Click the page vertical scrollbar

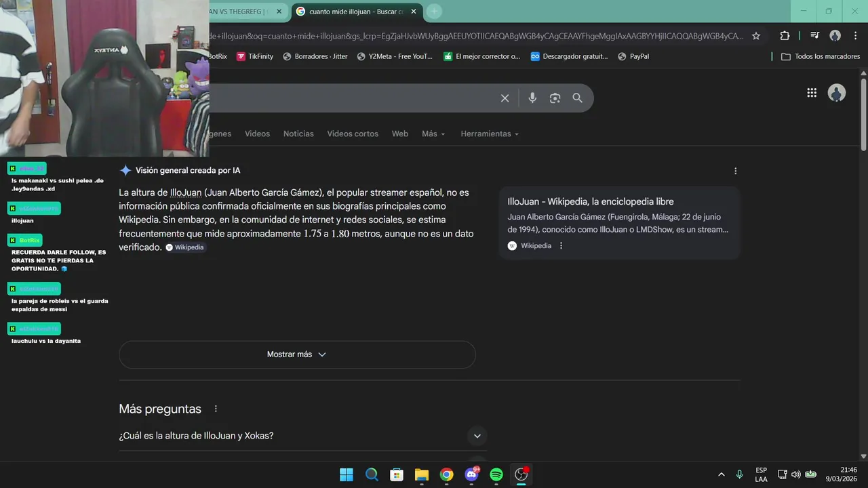tap(863, 115)
